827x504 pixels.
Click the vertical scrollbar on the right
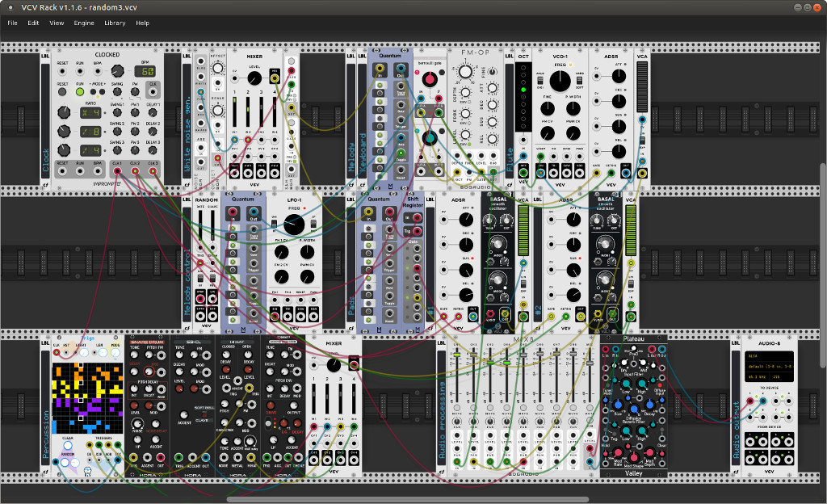coord(823,267)
